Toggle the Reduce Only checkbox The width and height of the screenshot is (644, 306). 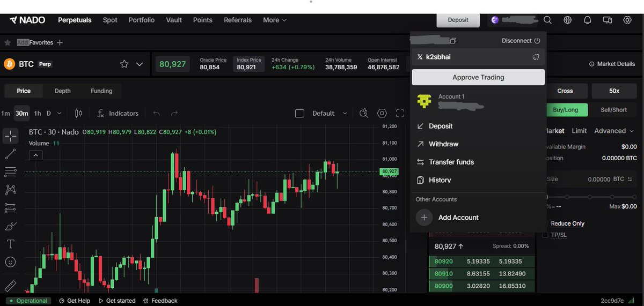coord(546,223)
